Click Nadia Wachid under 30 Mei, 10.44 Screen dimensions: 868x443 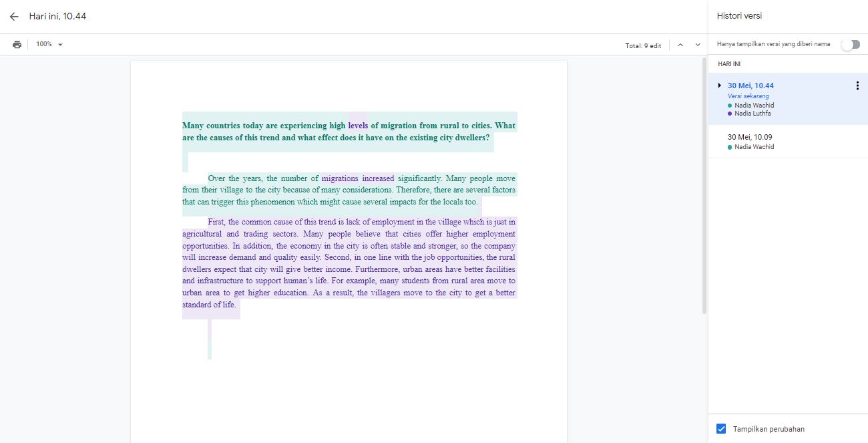[x=754, y=106]
